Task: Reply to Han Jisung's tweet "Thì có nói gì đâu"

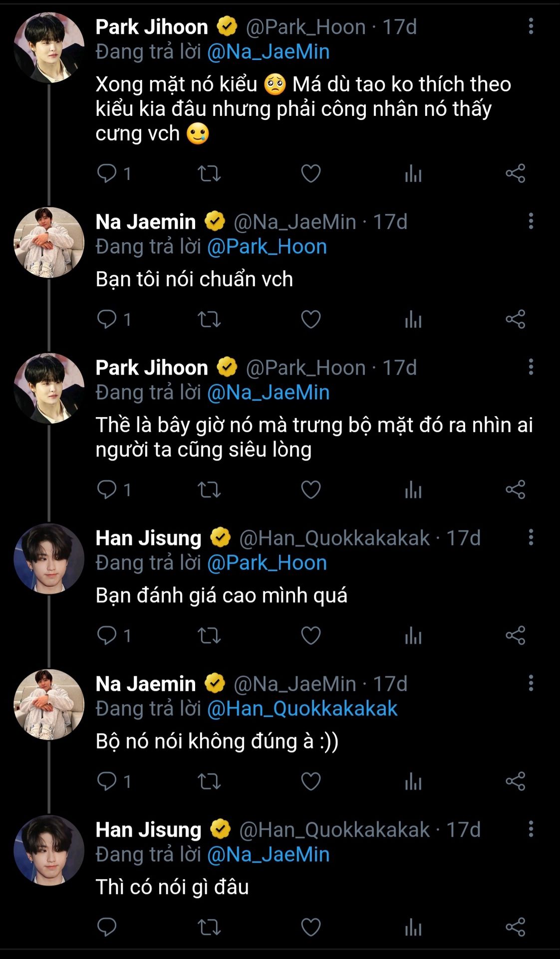Action: point(107,927)
